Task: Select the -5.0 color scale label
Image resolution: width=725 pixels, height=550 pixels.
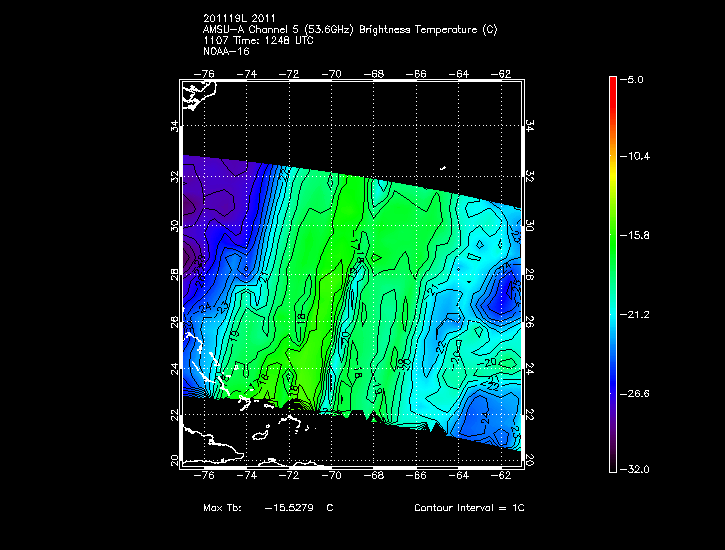Action: tap(632, 80)
